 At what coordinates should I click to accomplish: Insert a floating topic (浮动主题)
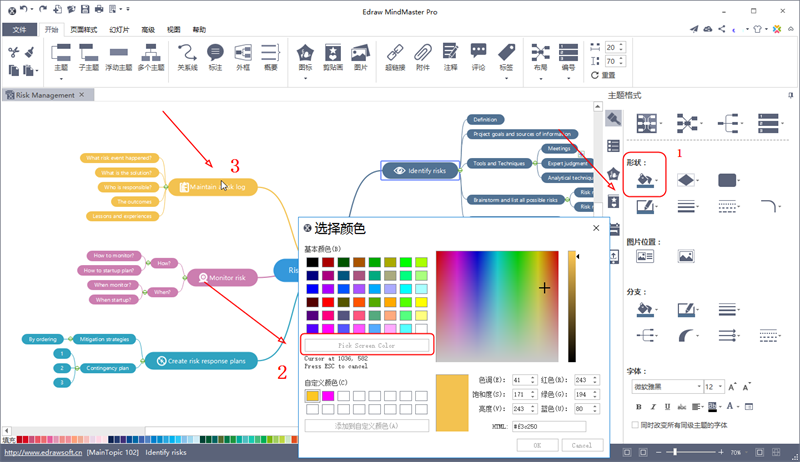point(118,57)
